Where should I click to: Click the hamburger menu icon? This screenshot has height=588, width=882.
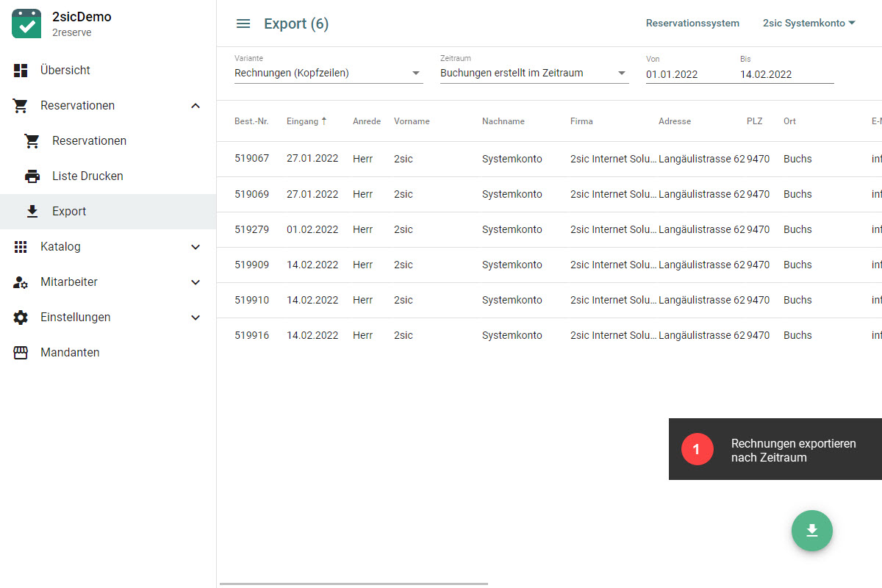tap(243, 24)
